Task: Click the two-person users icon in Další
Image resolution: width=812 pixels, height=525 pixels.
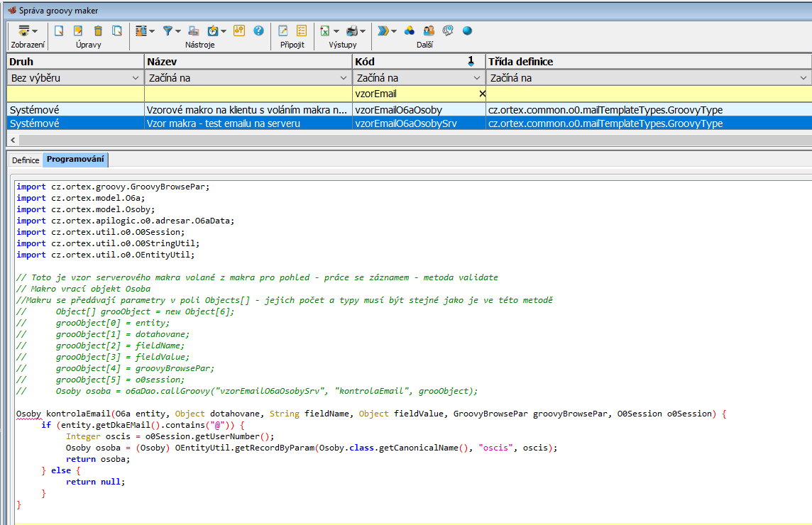Action: click(429, 31)
